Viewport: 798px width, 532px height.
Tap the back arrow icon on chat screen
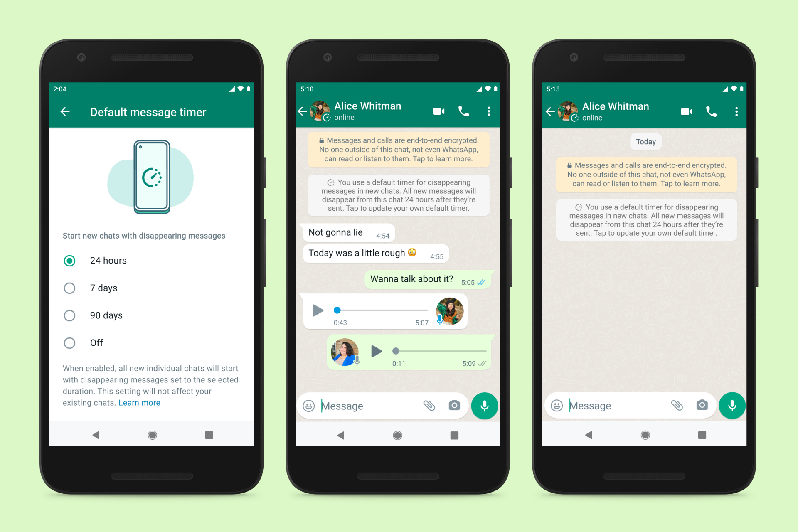tap(302, 109)
